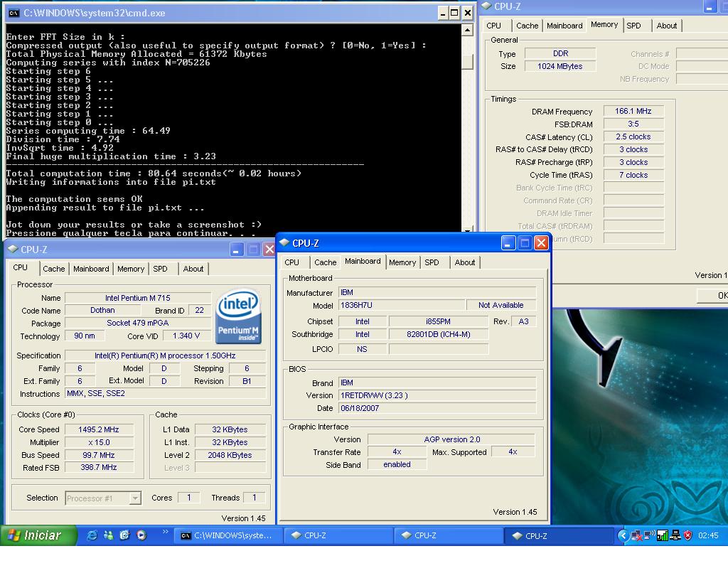Click the MMX, SSE, SSE2 instructions field
The image size is (728, 583).
point(165,394)
